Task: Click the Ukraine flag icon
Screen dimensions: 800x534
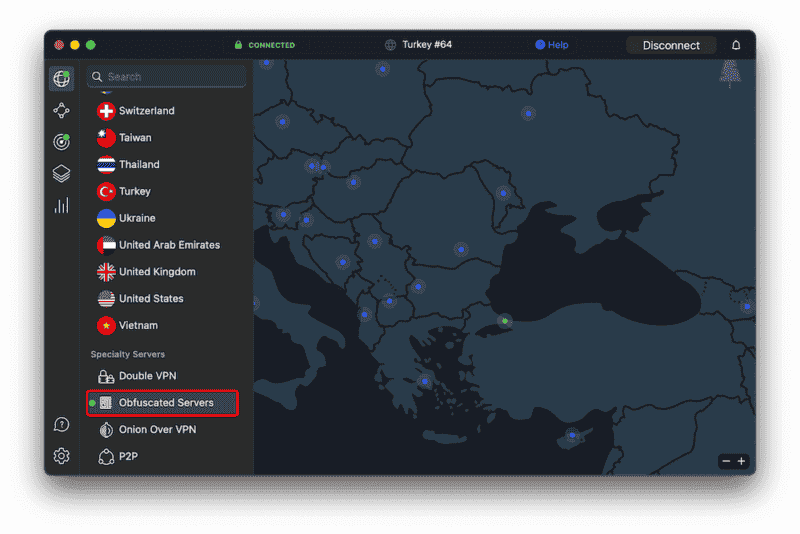Action: pos(106,218)
